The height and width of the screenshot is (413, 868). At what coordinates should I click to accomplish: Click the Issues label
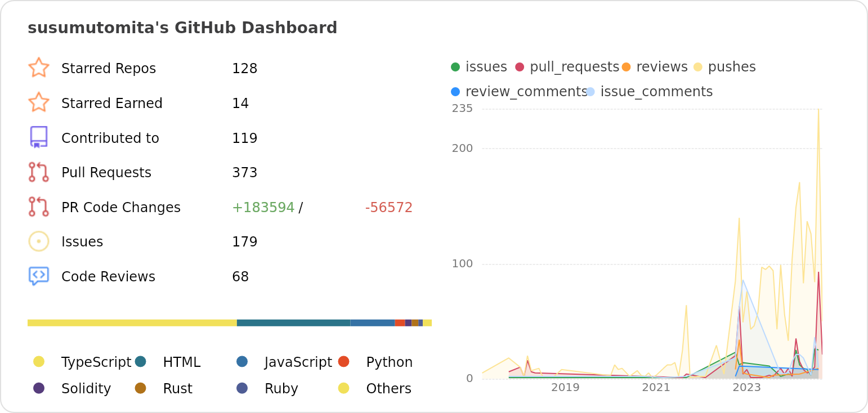coord(82,242)
